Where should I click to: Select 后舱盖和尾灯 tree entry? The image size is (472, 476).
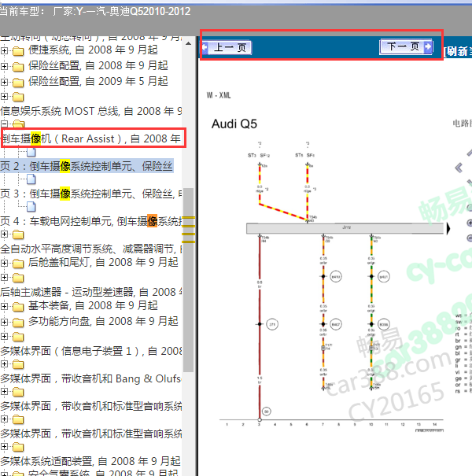pyautogui.click(x=103, y=262)
